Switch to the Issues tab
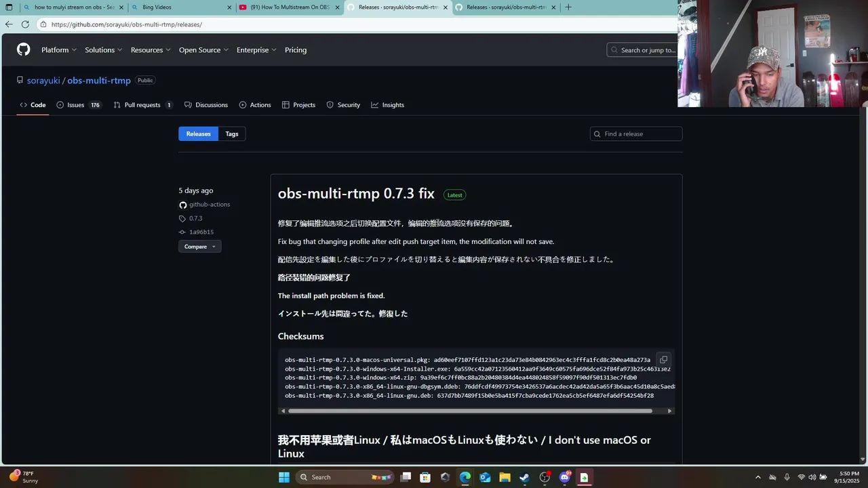This screenshot has height=488, width=868. [79, 105]
